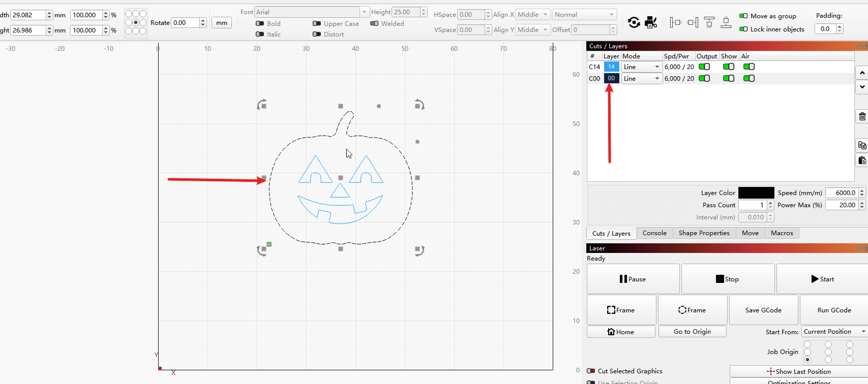The width and height of the screenshot is (868, 384).
Task: Click the Power Max (%) input field
Action: point(842,205)
